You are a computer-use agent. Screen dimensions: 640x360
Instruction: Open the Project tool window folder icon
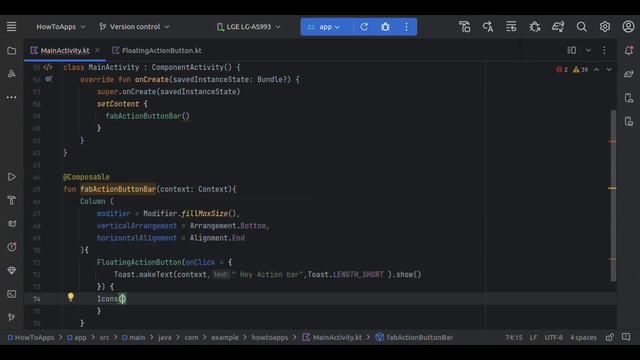coord(11,51)
